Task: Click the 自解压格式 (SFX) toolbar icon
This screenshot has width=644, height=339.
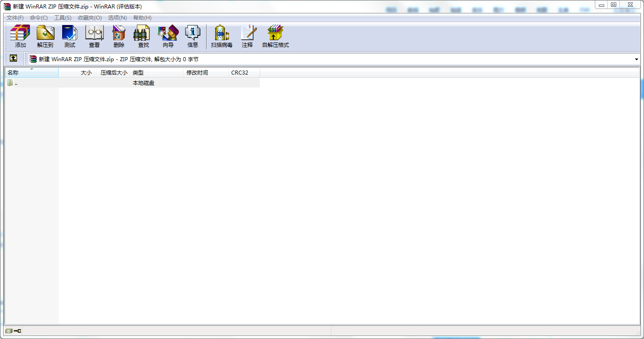Action: (275, 36)
